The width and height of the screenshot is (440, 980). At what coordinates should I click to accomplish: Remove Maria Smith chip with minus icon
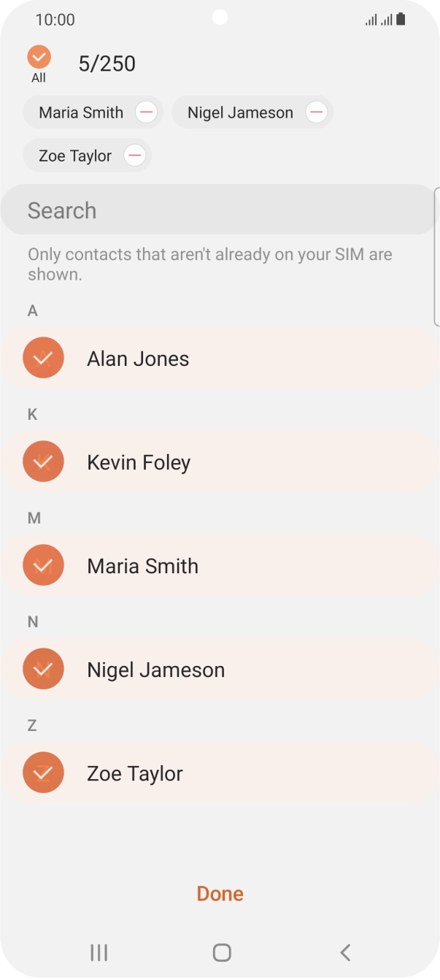point(146,112)
